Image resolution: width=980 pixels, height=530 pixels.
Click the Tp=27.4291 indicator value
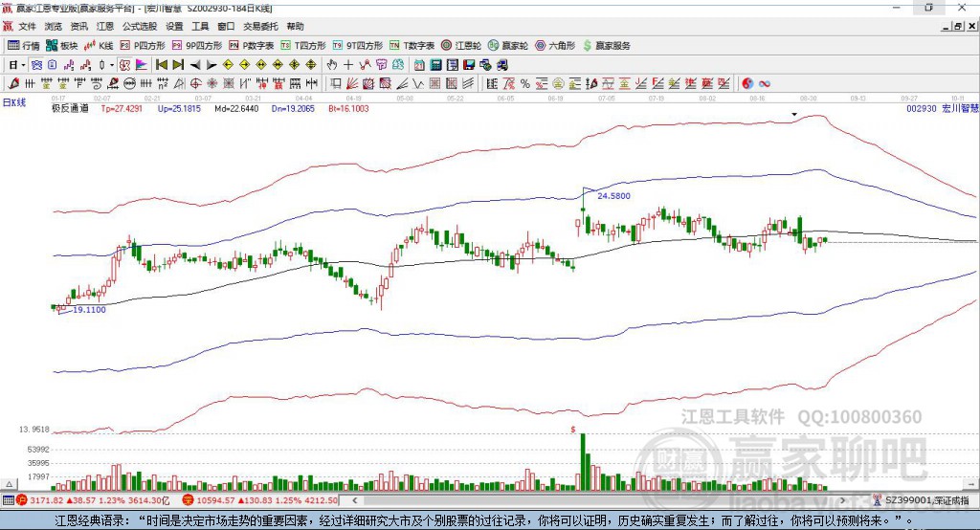[x=122, y=108]
